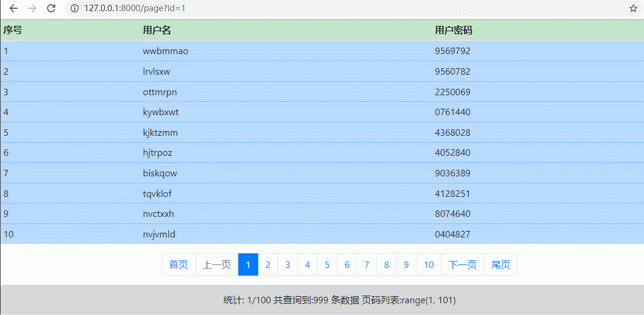This screenshot has height=315, width=644.
Task: Open pagination page 6
Action: pos(347,264)
